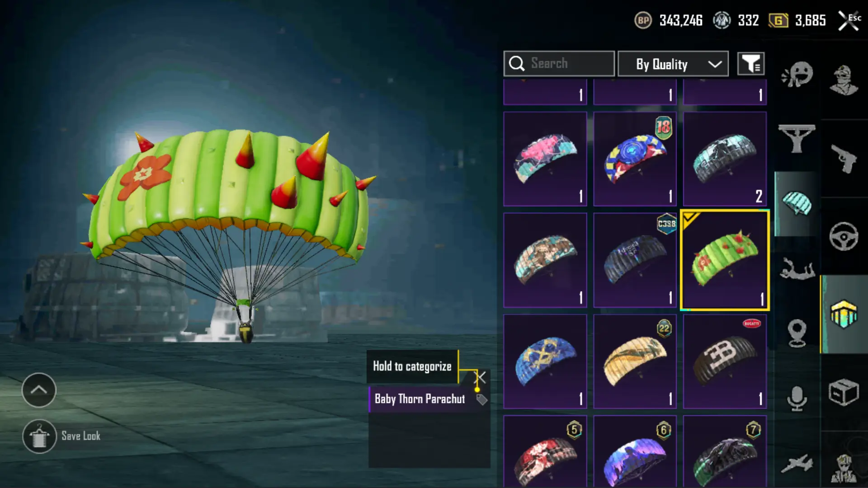Select the Baby Thorn Parachut label
Screen dimensions: 868x488
(x=420, y=399)
